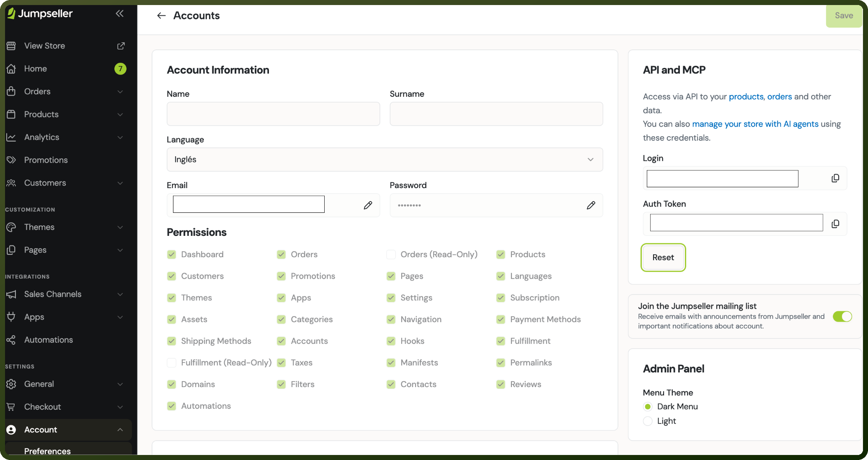Expand the Sales Channels chevron
This screenshot has width=868, height=460.
click(120, 294)
